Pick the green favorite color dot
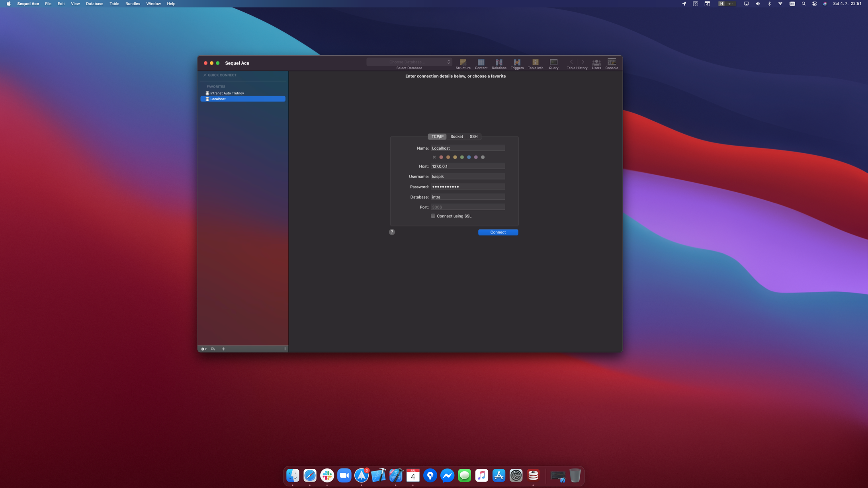868x488 pixels. [462, 157]
